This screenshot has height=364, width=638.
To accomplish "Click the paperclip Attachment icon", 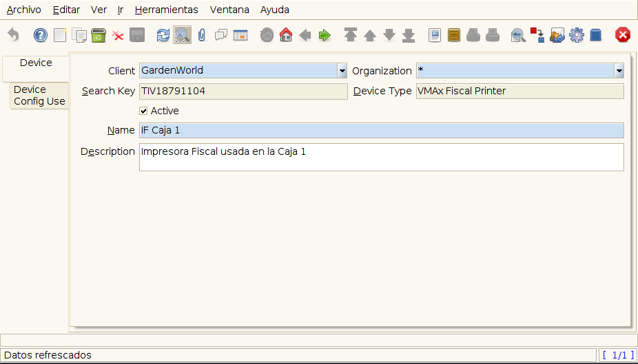I will [201, 35].
